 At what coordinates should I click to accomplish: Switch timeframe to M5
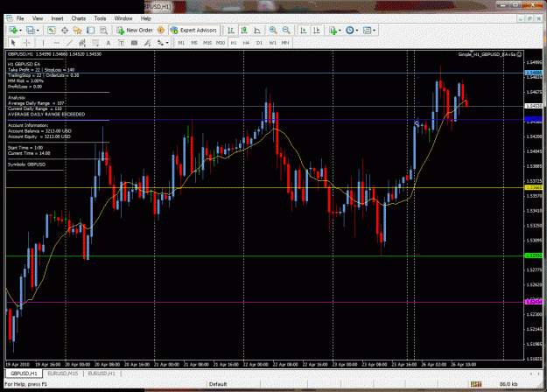194,43
